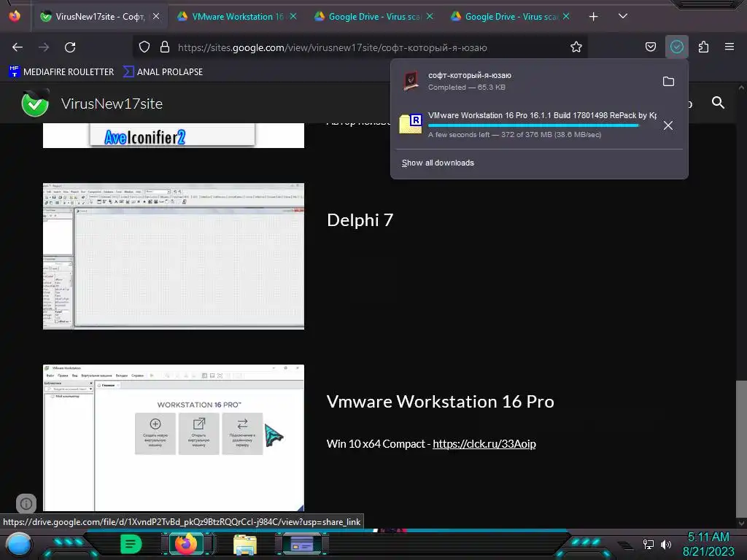Expand the list all tabs chevron
The image size is (747, 560).
[623, 16]
